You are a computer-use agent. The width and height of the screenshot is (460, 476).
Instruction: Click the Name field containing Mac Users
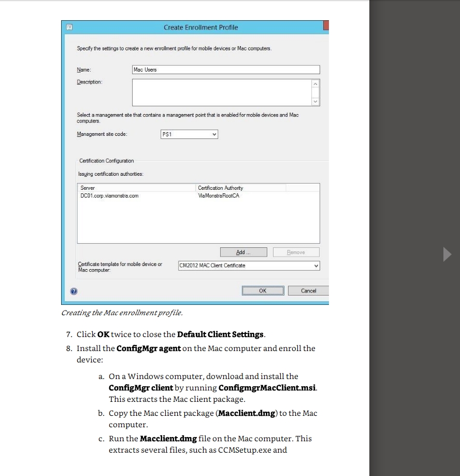tap(226, 69)
